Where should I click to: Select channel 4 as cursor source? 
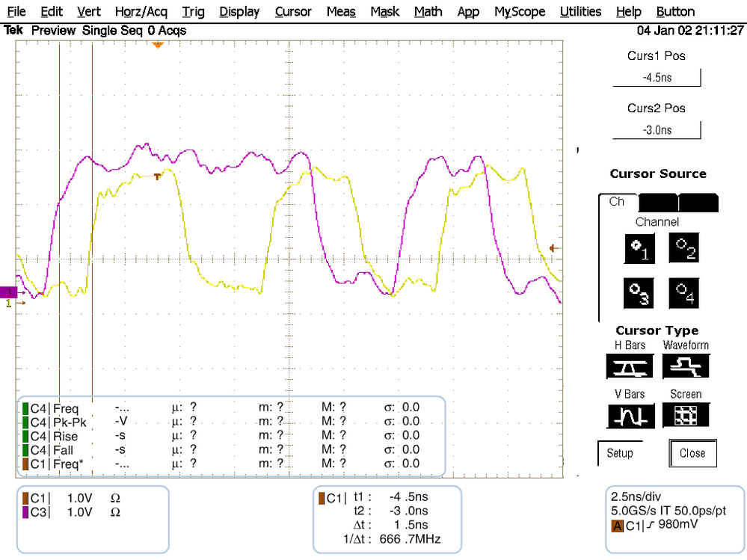coord(684,293)
